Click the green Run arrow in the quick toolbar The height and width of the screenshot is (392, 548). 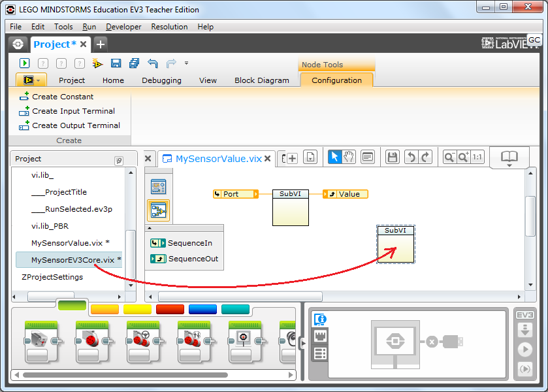pos(24,63)
